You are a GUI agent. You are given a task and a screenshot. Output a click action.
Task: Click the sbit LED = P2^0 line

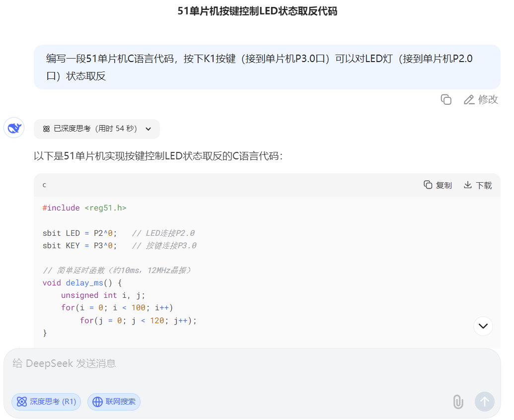(119, 233)
